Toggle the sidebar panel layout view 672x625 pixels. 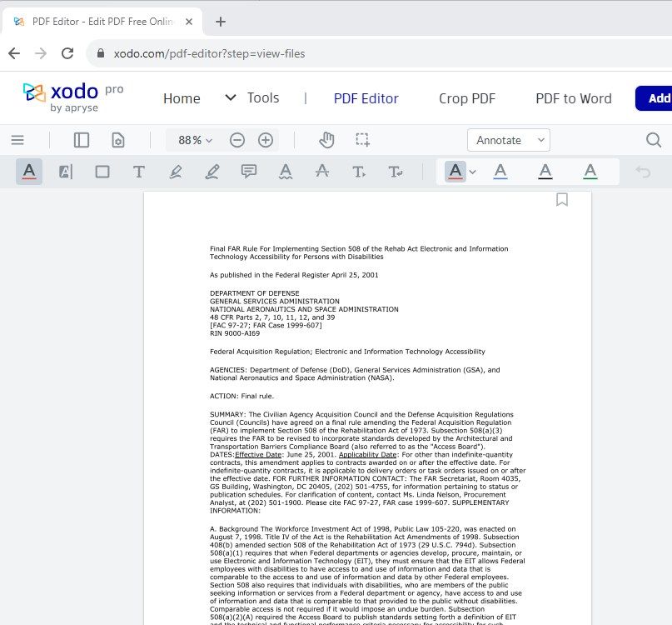81,140
